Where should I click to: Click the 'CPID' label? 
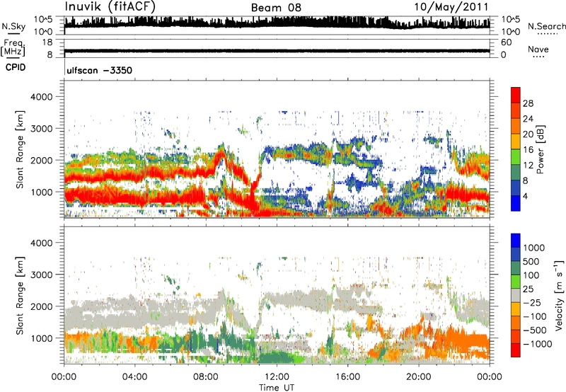tap(16, 67)
